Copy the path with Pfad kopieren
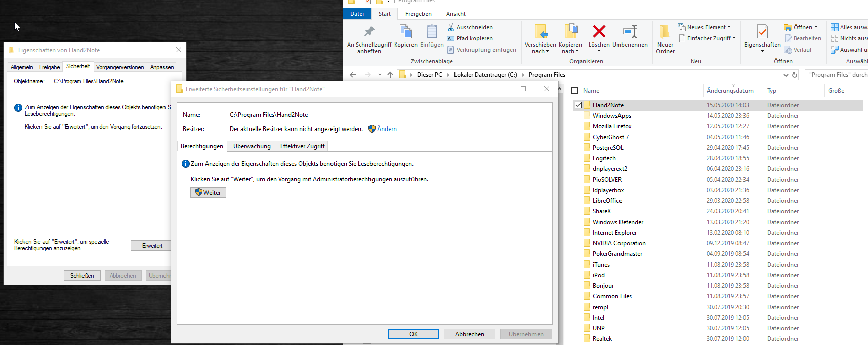The image size is (868, 345). (470, 38)
